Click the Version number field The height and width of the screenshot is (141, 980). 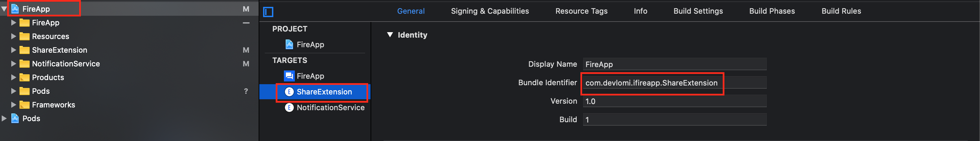674,101
